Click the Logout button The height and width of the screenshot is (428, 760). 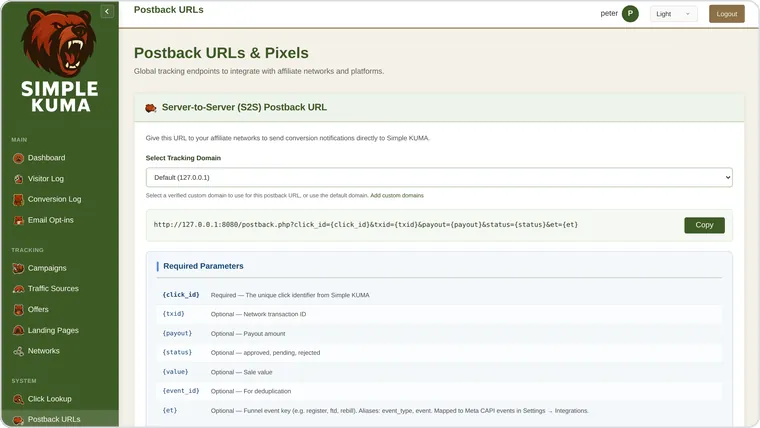pyautogui.click(x=727, y=14)
